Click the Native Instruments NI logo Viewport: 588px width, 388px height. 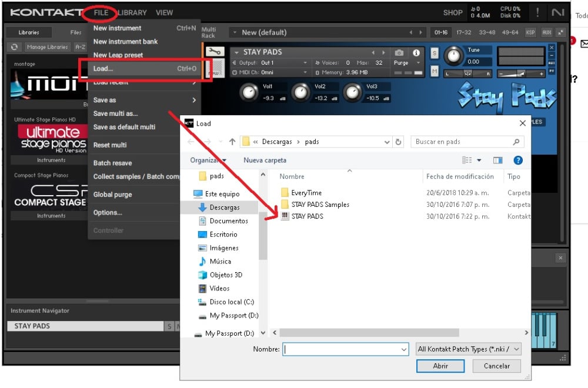pyautogui.click(x=557, y=12)
